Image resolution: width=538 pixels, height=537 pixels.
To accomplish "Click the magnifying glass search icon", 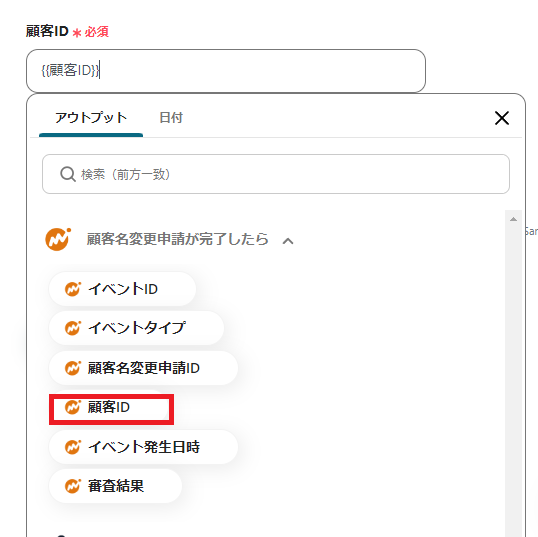I will coord(68,174).
